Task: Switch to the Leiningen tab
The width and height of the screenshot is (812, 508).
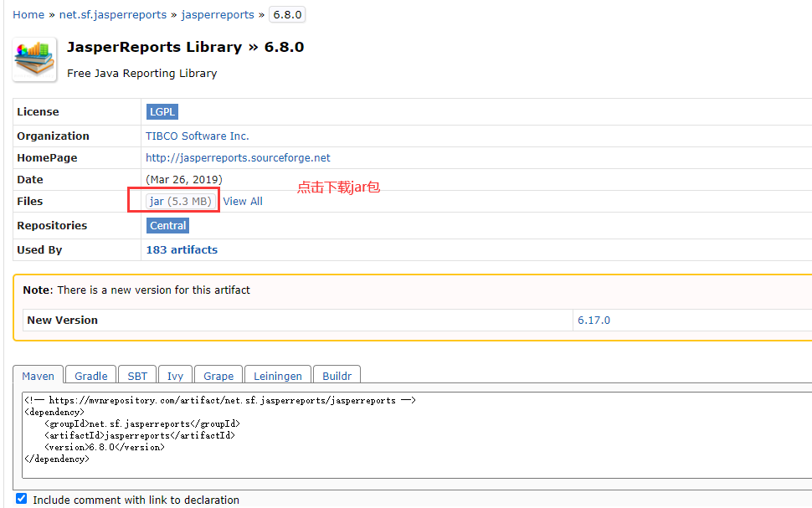Action: click(277, 376)
